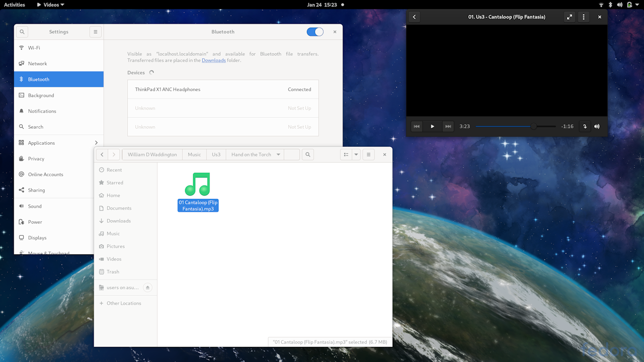
Task: Skip to next track in Videos
Action: click(448, 127)
